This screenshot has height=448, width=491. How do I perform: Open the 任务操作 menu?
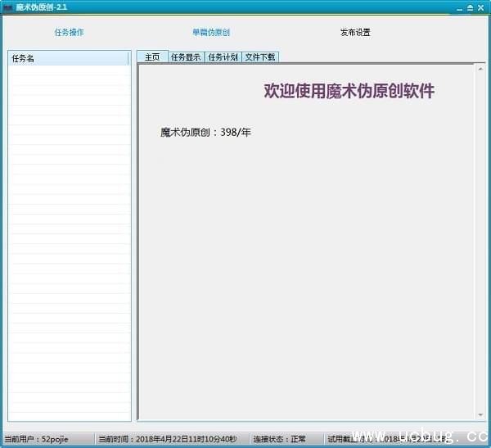[x=69, y=33]
